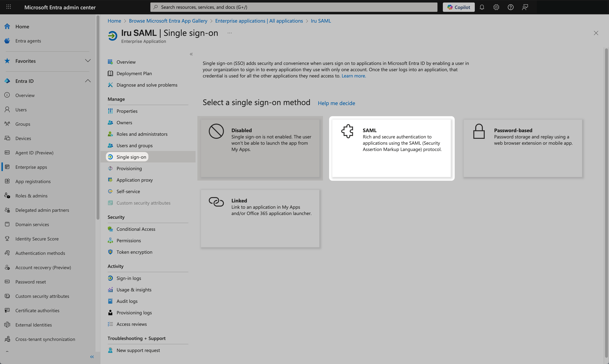This screenshot has height=364, width=609.
Task: Open Owners in the Manage menu
Action: 124,122
